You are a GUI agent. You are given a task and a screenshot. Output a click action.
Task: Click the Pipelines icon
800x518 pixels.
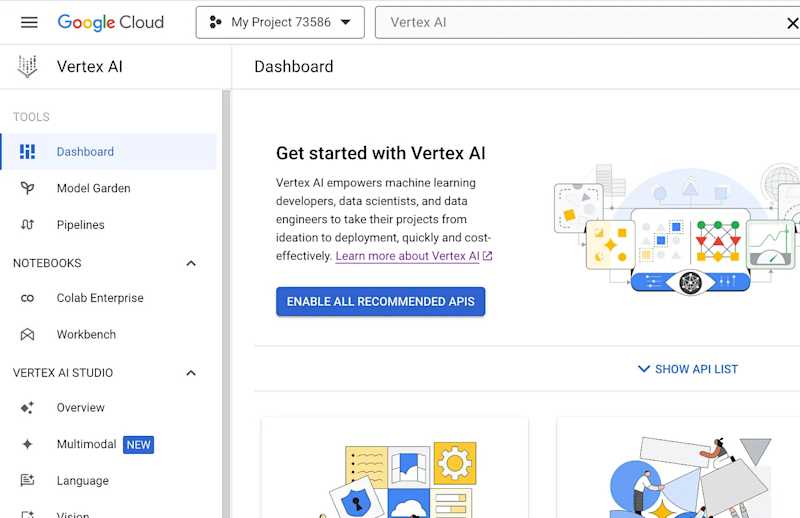(28, 225)
